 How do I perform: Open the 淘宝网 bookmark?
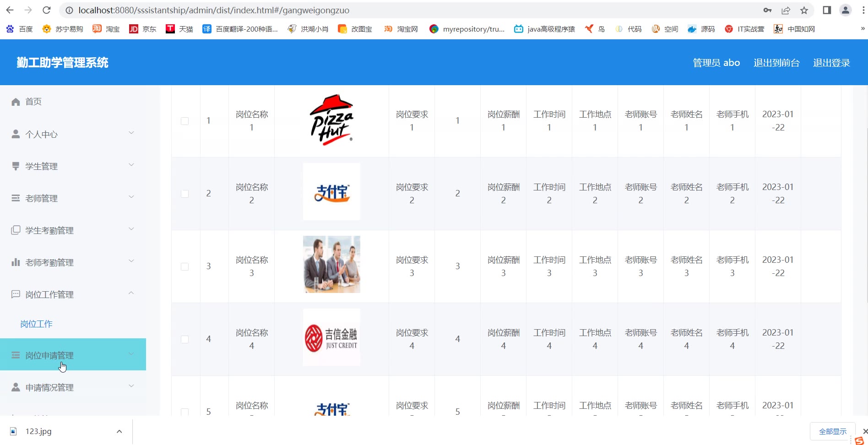click(401, 29)
